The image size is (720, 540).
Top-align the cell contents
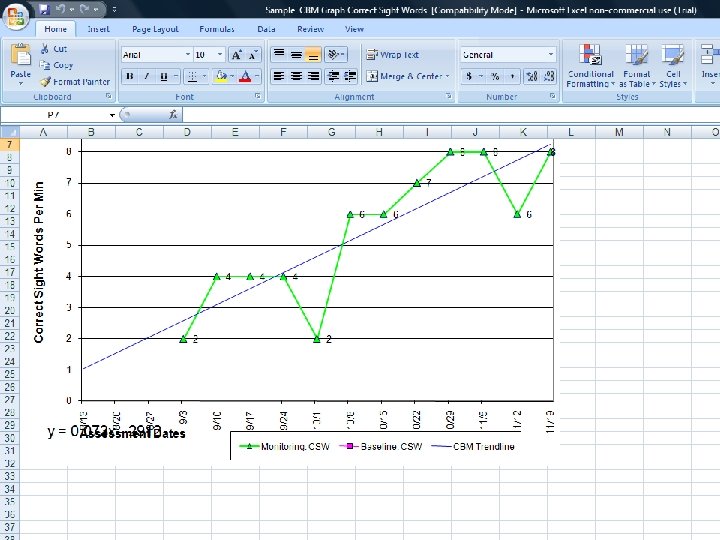pos(279,55)
